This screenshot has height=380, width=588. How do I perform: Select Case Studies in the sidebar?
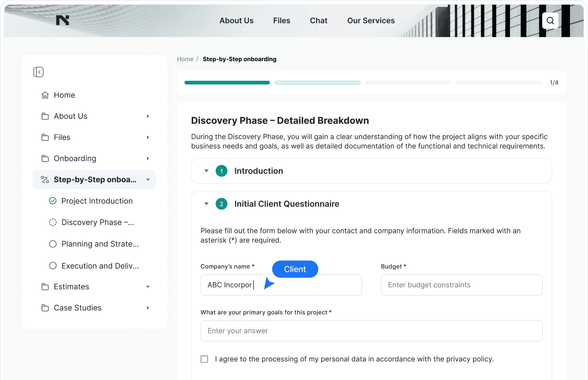[x=78, y=308]
